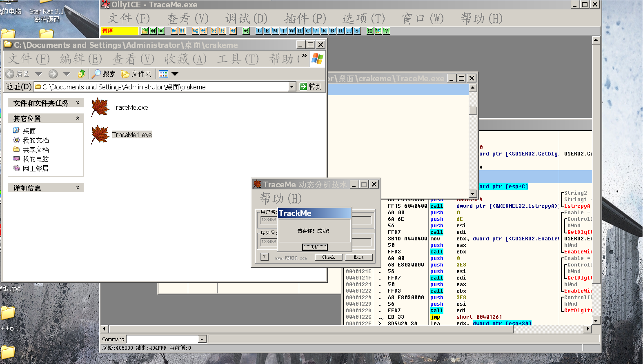This screenshot has height=364, width=643.
Task: Click the Step Over toolbar icon
Action: coord(203,31)
